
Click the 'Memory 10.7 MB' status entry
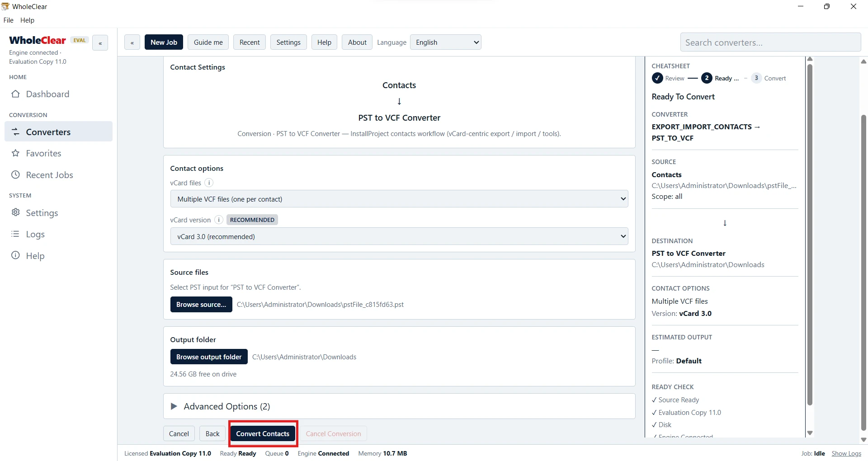tap(382, 453)
